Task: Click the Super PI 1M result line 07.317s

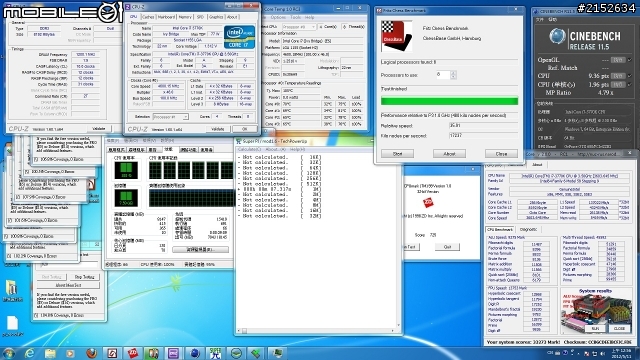Action: (281, 189)
